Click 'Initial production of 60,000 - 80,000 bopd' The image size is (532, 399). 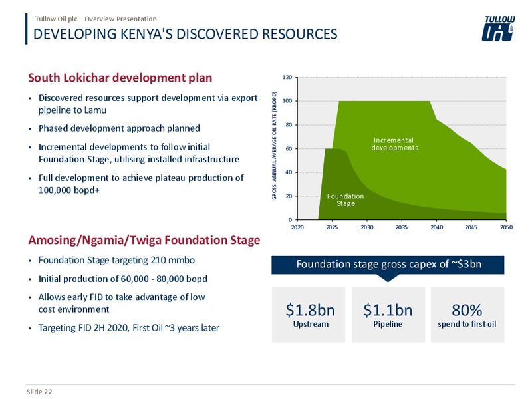(x=122, y=279)
